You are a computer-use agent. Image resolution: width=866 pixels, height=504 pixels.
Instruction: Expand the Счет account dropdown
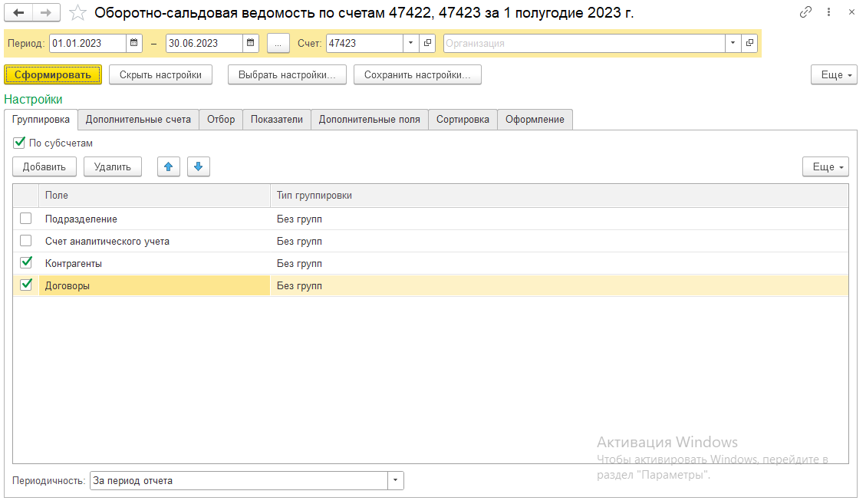tap(411, 43)
